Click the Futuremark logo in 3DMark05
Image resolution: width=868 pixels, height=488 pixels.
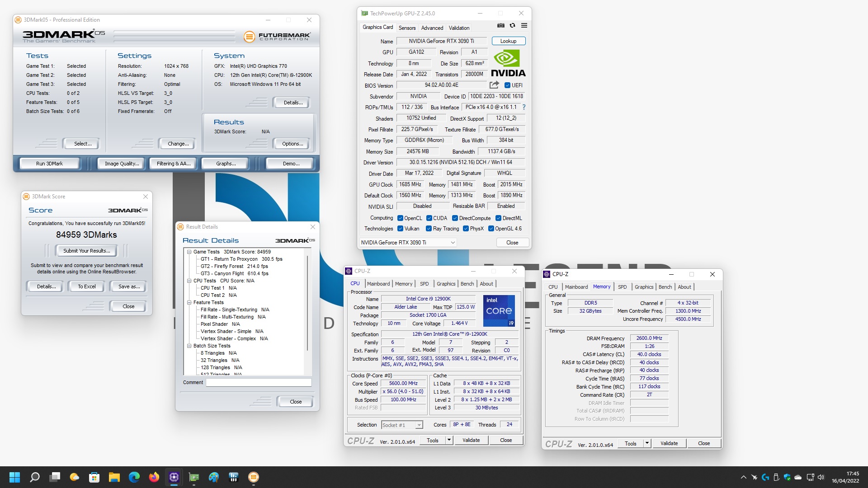point(277,37)
